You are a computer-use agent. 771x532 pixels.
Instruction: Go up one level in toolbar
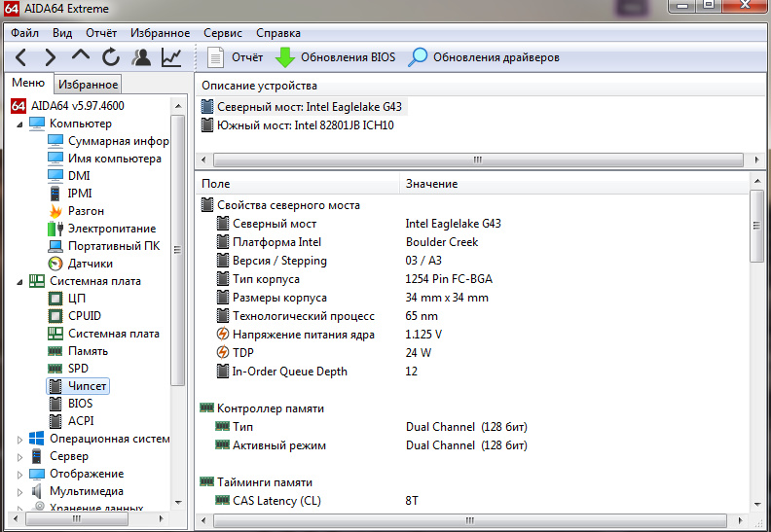tap(80, 55)
